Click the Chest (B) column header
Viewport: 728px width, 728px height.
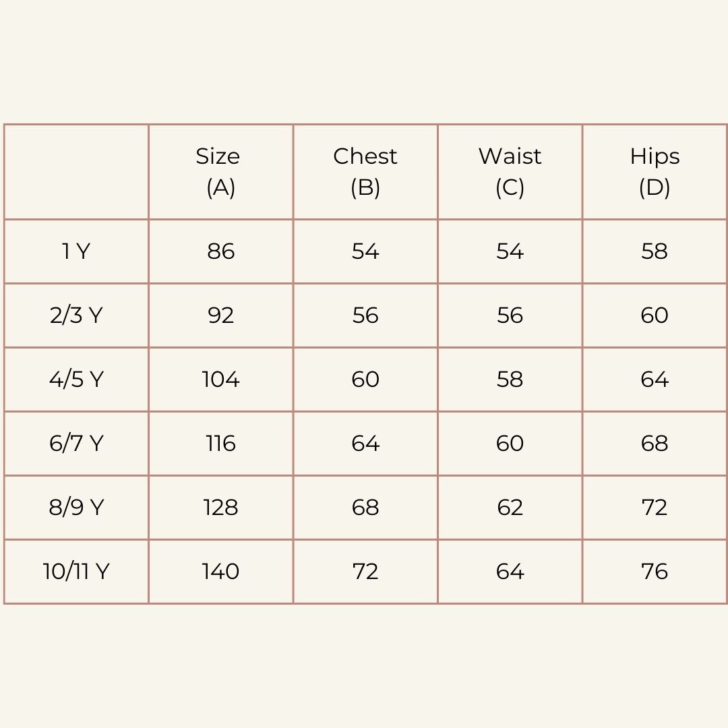(365, 172)
